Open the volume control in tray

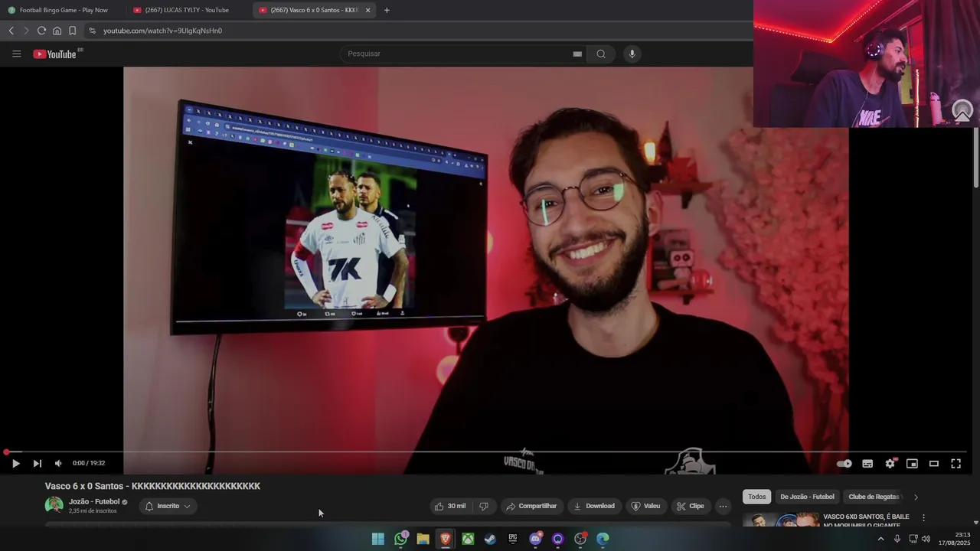(926, 539)
